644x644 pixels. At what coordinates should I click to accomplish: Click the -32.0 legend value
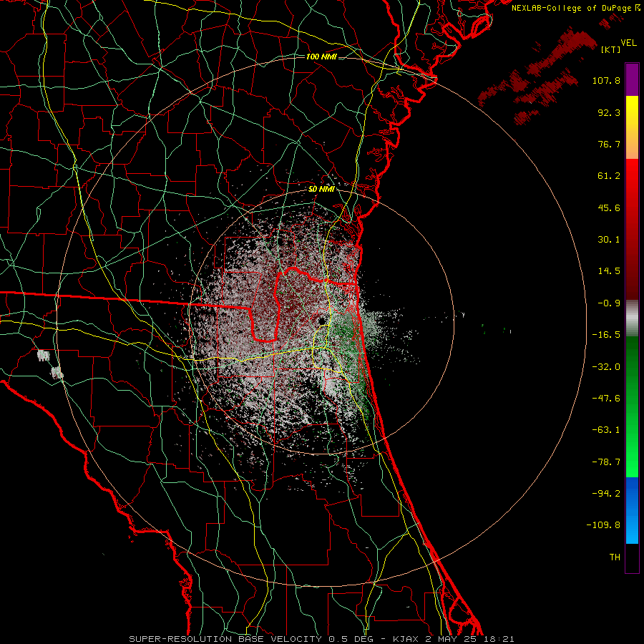606,367
